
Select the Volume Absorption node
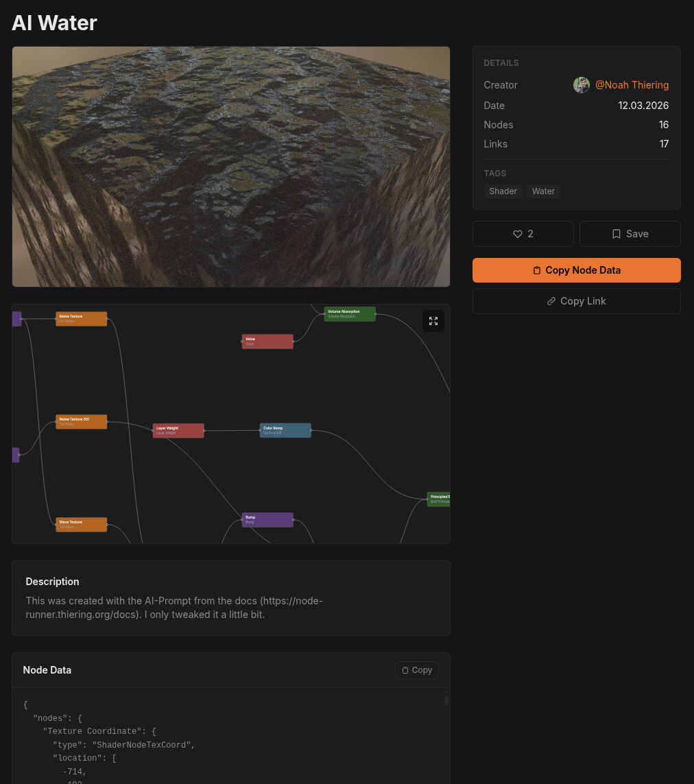(350, 314)
